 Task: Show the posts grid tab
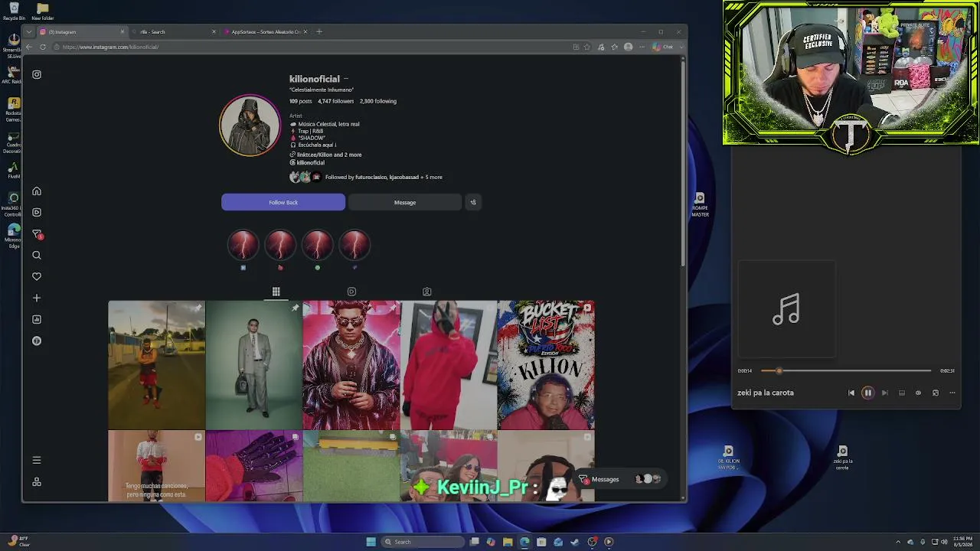coord(276,292)
